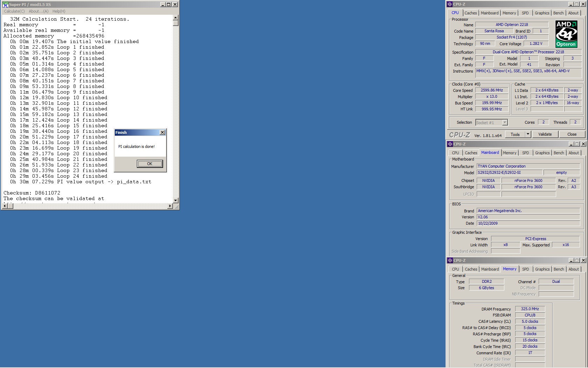The width and height of the screenshot is (588, 368).
Task: Switch to SPD tab in top CPU-Z window
Action: pyautogui.click(x=525, y=13)
